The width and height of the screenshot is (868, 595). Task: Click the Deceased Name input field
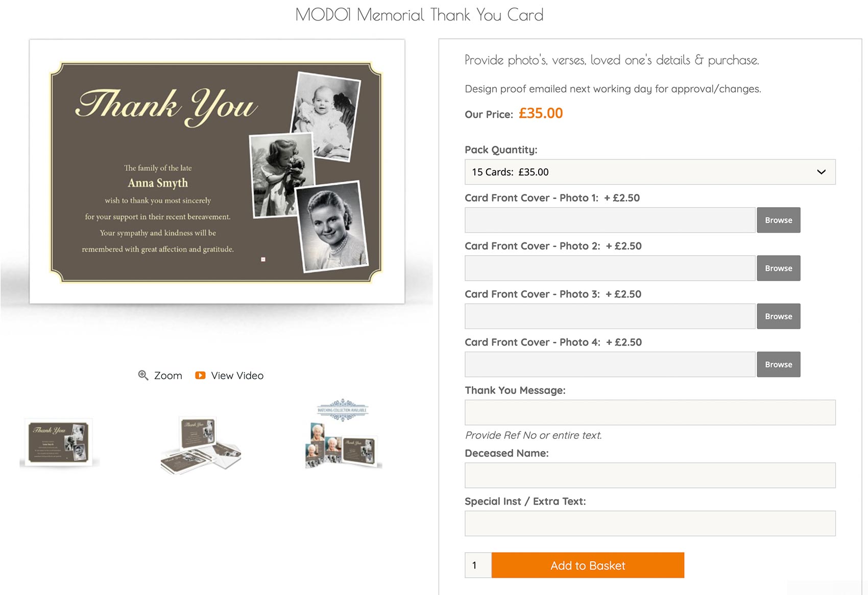click(x=650, y=475)
